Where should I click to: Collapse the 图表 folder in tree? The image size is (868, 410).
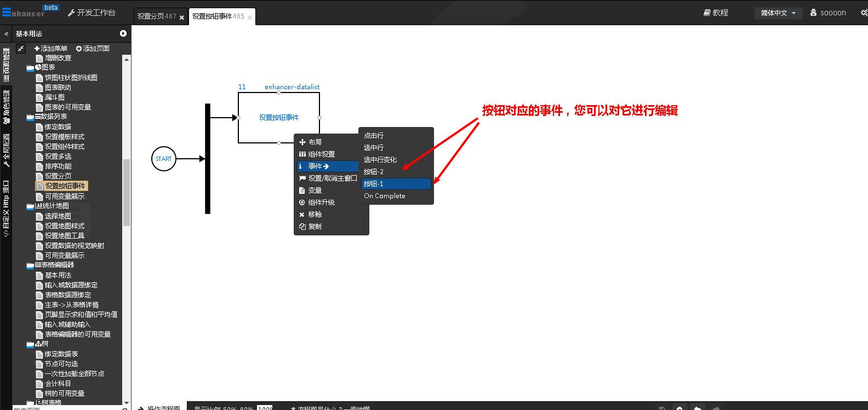point(30,68)
